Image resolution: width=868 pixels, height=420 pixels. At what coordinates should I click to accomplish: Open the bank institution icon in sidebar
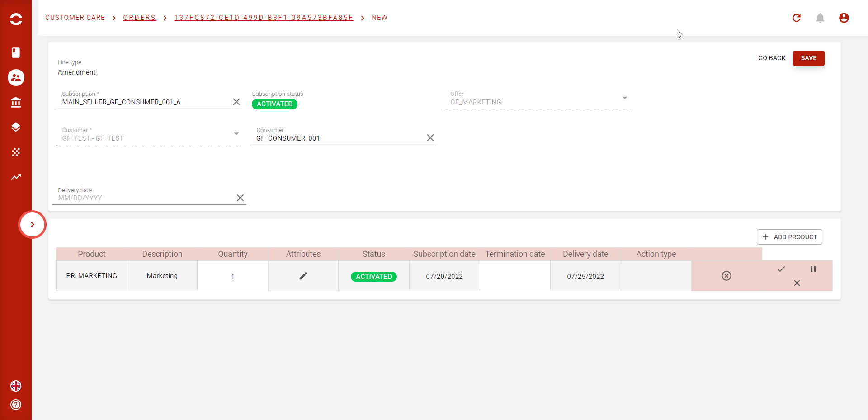click(x=16, y=103)
